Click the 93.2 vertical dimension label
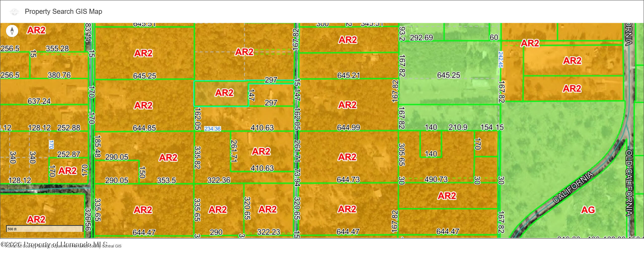Image resolution: width=644 pixels, height=256 pixels. coord(402,34)
